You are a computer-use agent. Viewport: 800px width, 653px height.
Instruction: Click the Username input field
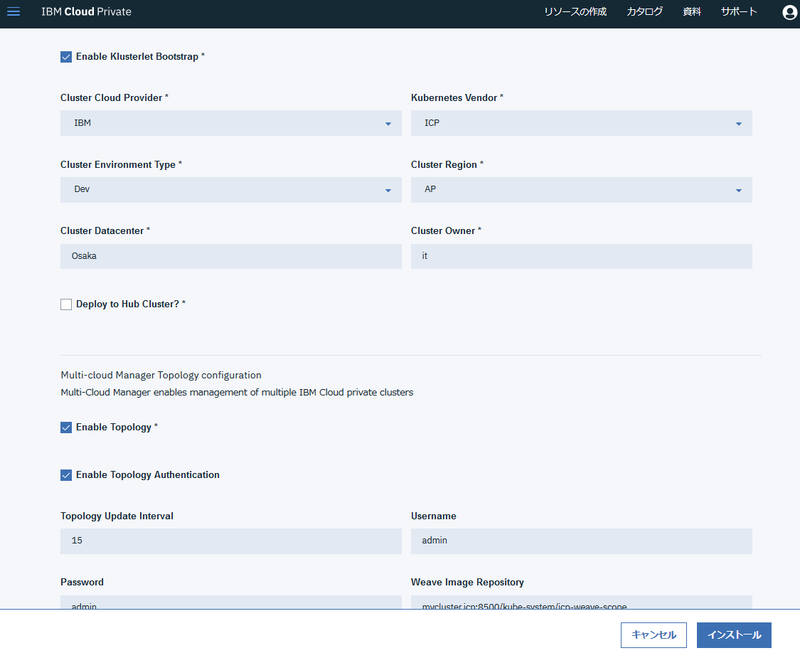(x=581, y=541)
